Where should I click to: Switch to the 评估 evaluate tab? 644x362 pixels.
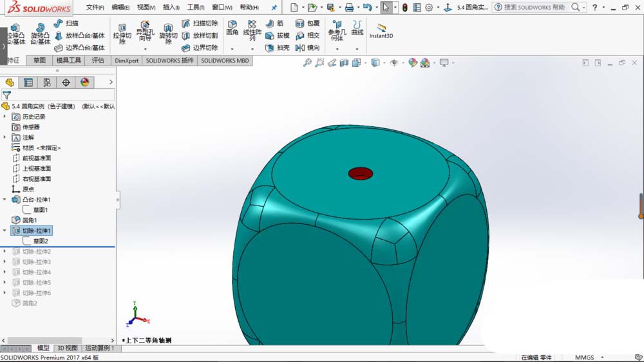coord(98,61)
